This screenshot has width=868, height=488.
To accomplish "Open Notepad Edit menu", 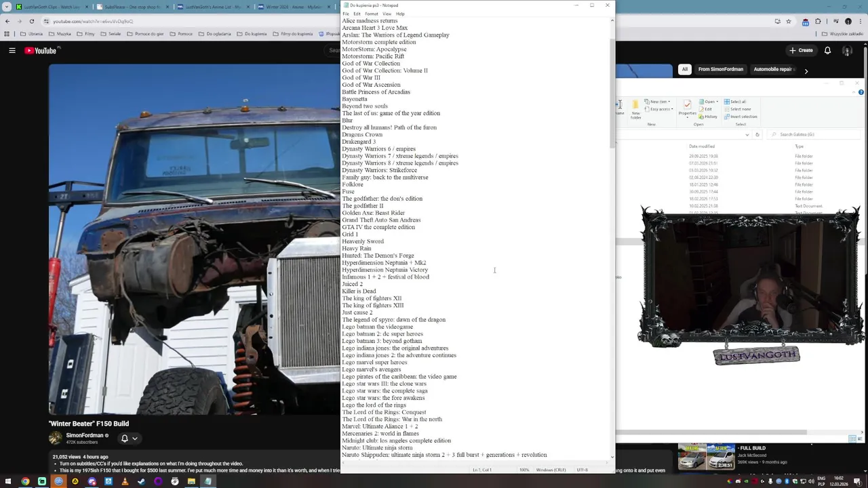I will point(357,14).
